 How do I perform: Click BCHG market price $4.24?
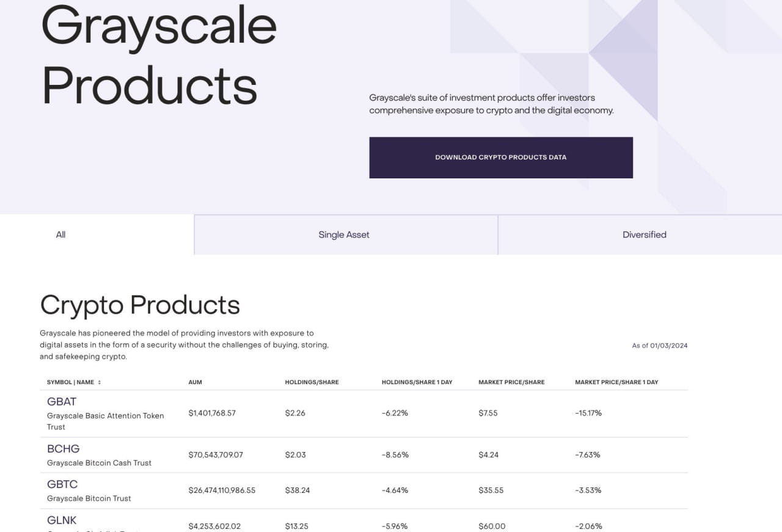pos(489,455)
